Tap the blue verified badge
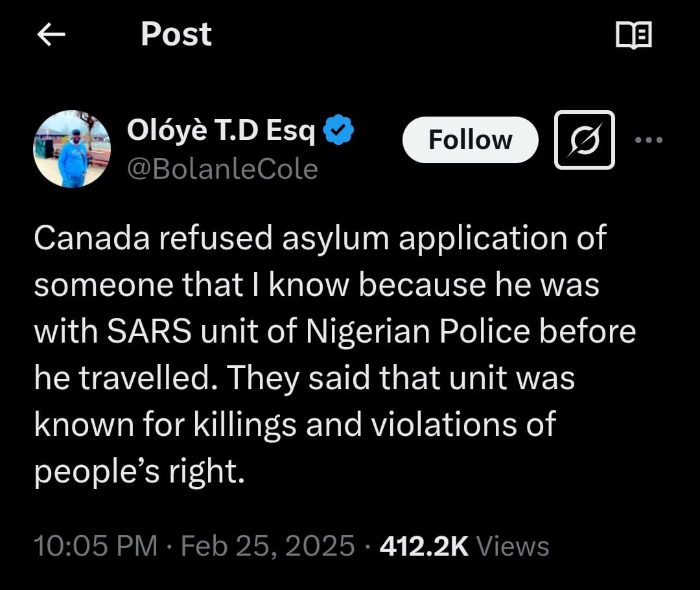Viewport: 700px width, 590px height. (338, 131)
